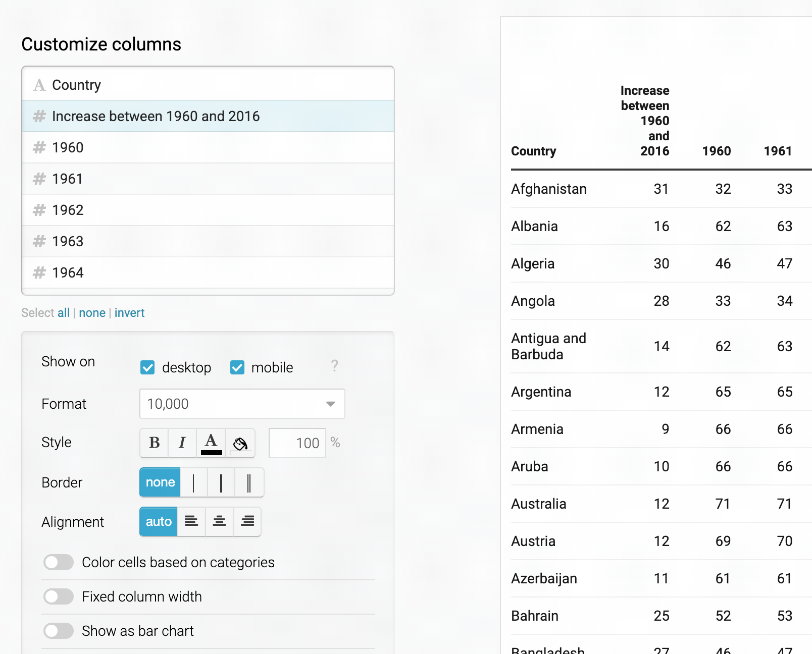Enable Show as bar chart
812x654 pixels.
tap(58, 631)
